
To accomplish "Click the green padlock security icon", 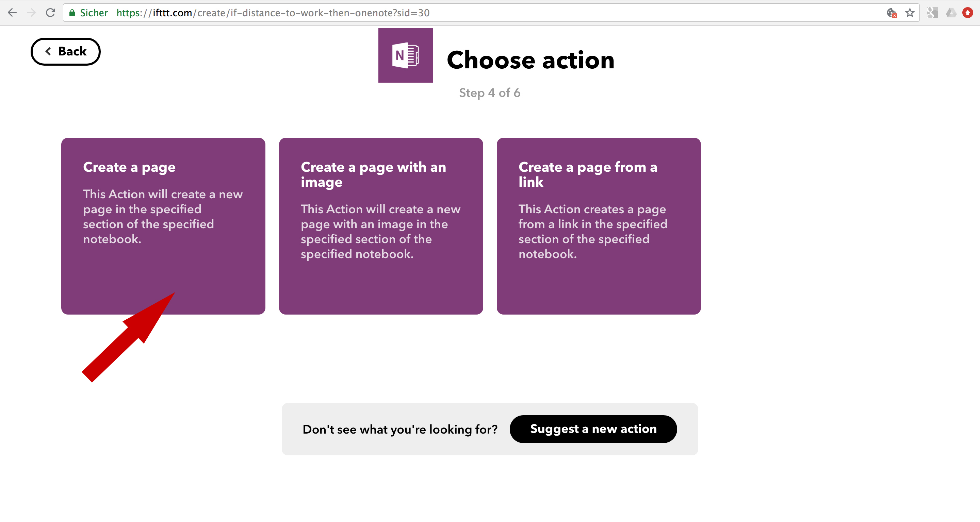I will [72, 13].
